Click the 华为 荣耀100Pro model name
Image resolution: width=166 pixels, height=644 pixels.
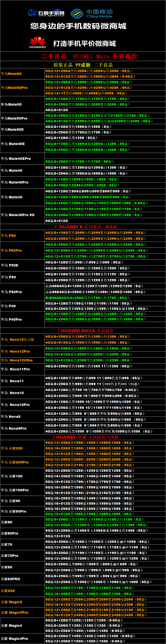(x=14, y=490)
